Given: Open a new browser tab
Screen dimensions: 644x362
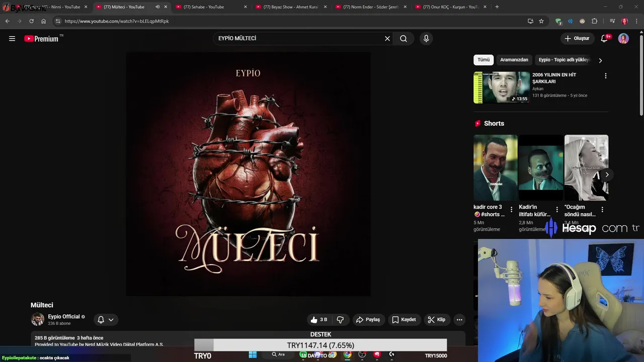Looking at the screenshot, I should pos(497,7).
